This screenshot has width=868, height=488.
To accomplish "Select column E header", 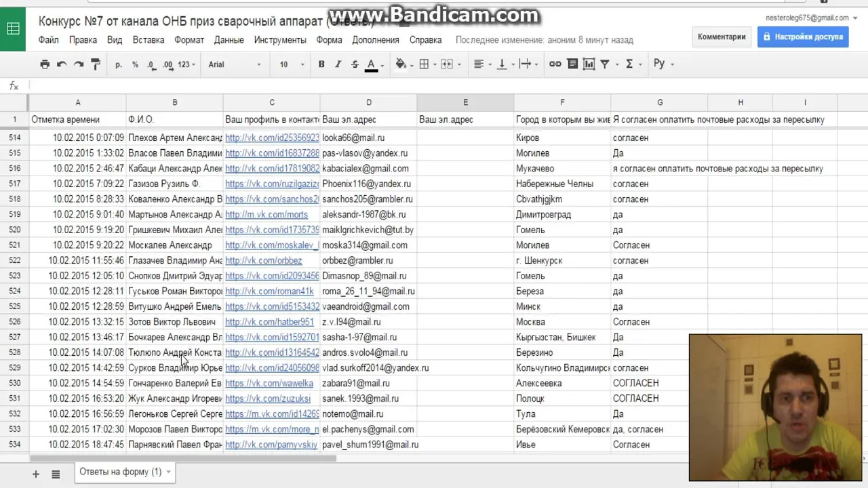I will [x=465, y=102].
